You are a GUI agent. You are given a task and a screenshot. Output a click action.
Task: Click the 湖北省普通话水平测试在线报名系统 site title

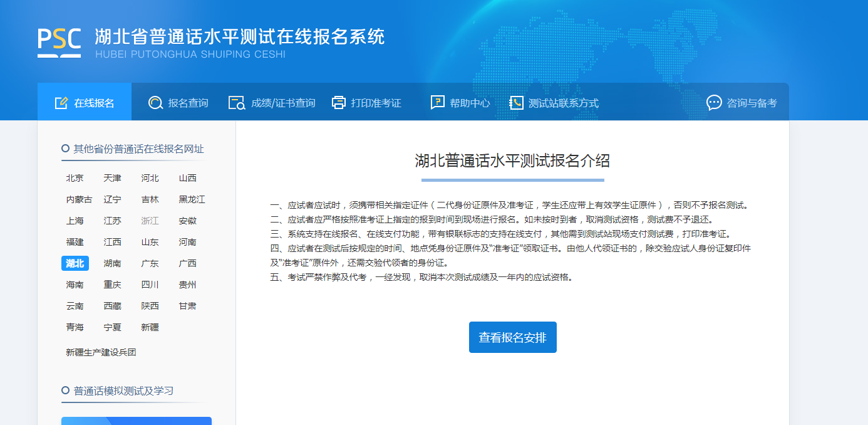tap(239, 36)
